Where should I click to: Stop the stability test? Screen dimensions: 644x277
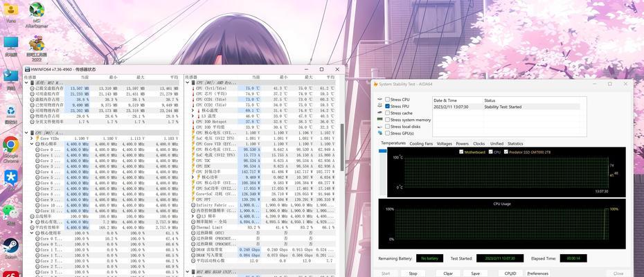[x=413, y=274]
